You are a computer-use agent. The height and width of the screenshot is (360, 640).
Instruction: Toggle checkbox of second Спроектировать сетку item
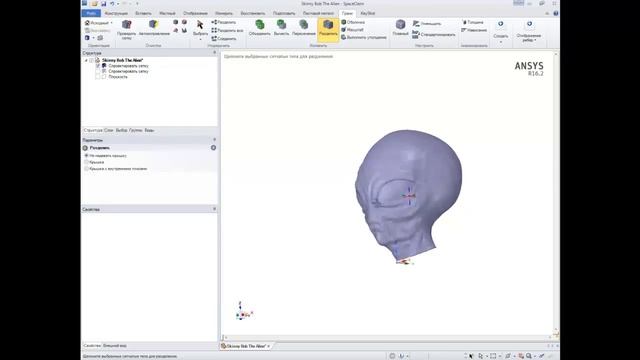98,71
